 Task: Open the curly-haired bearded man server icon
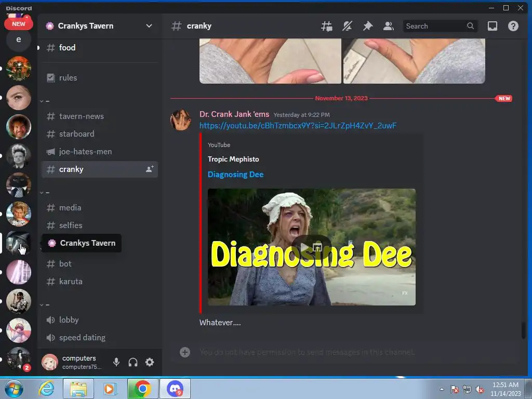(19, 127)
